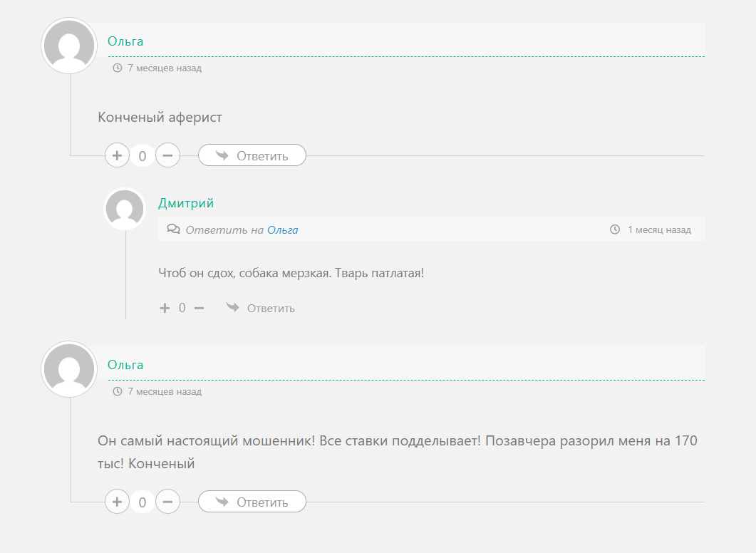Click avatar on Ольга's мошенник comment
The width and height of the screenshot is (756, 553).
pyautogui.click(x=69, y=368)
